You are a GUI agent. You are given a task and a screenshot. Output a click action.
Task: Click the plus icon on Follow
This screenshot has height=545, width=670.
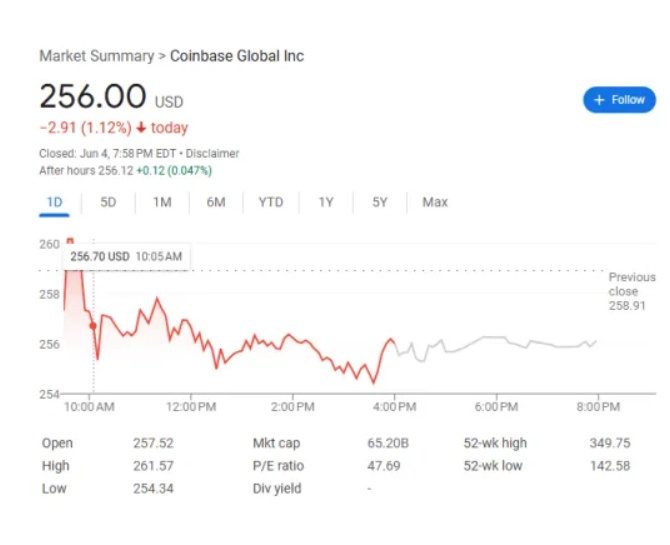click(599, 100)
